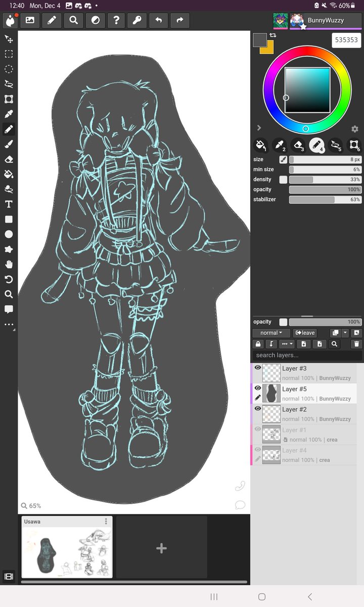Add a new blank canvas
Screen dimensions: 364x607
pyautogui.click(x=161, y=548)
